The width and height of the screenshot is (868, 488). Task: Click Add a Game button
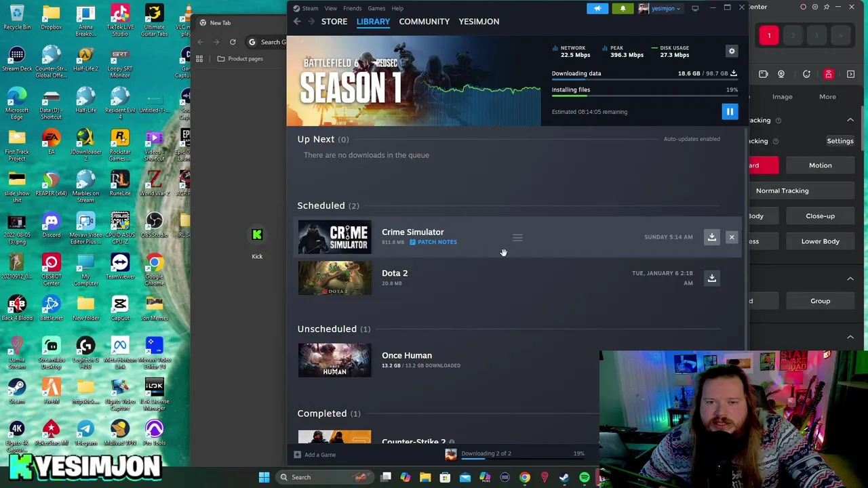(315, 455)
